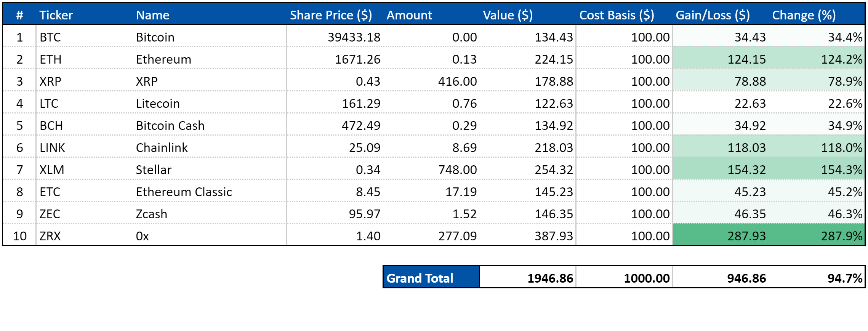
Task: Click the "Bitcoin Cash" name cell
Action: 170,126
